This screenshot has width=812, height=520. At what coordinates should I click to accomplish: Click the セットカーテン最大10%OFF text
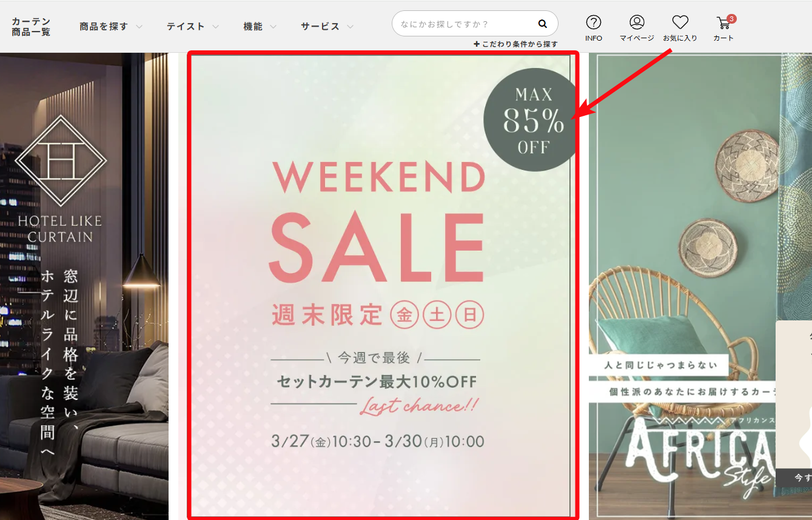click(377, 382)
